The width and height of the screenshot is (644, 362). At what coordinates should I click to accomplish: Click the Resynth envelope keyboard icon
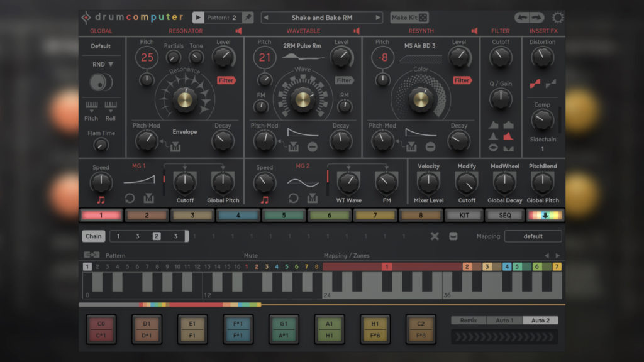tap(411, 146)
